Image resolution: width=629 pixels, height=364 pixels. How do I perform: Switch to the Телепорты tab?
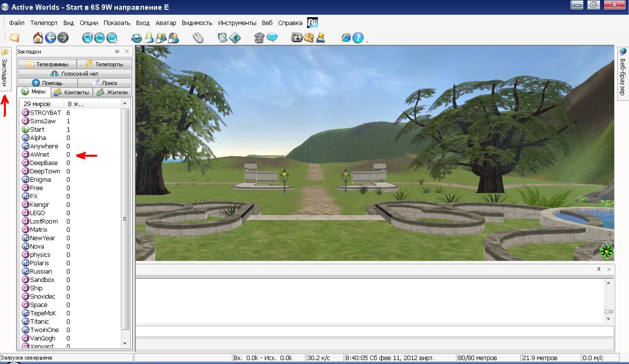[104, 64]
